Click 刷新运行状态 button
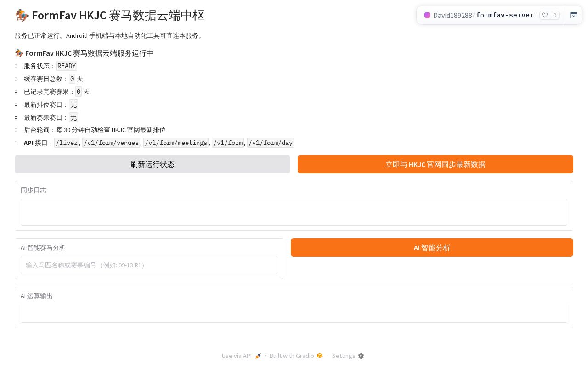588x368 pixels. click(x=153, y=164)
